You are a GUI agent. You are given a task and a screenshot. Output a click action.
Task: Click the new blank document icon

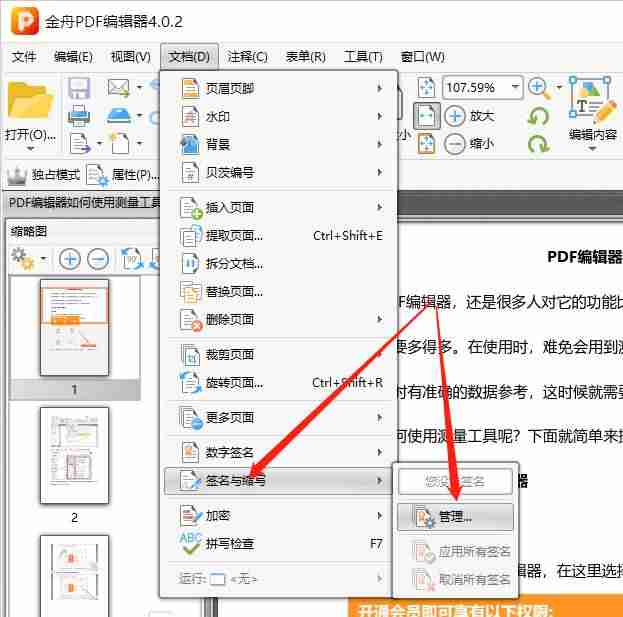pos(120,143)
